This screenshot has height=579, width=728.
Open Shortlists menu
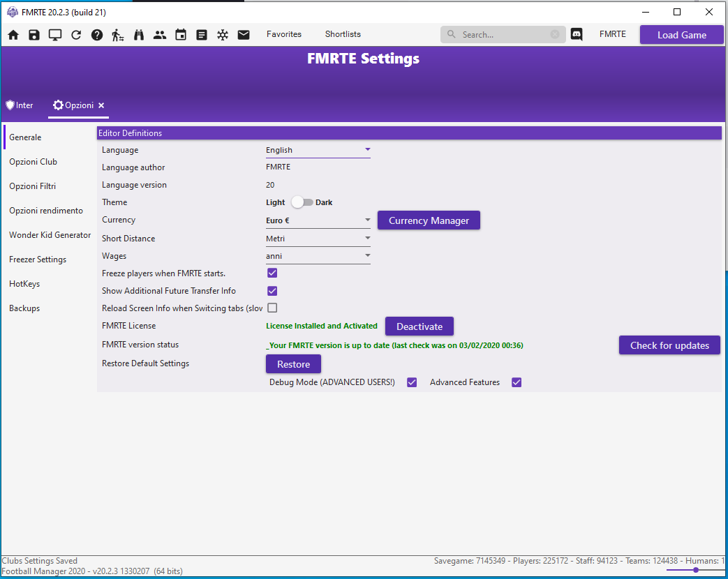pos(343,34)
